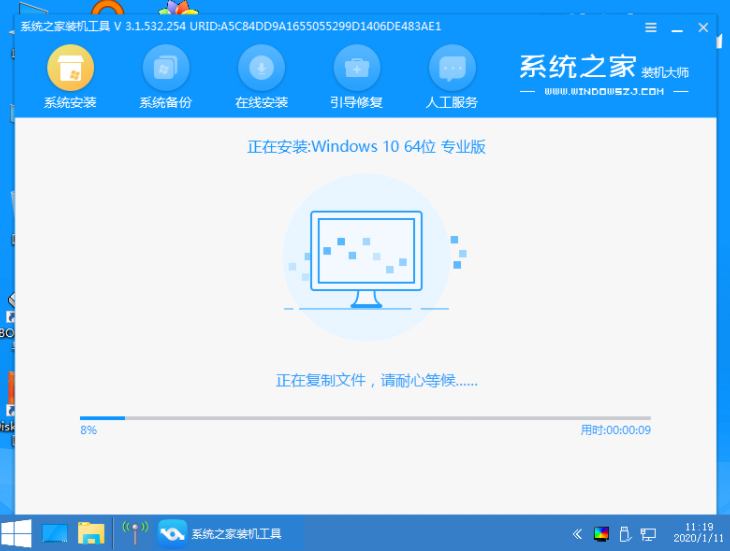
Task: Click the 用时:00:00:09 elapsed time
Action: pos(615,430)
